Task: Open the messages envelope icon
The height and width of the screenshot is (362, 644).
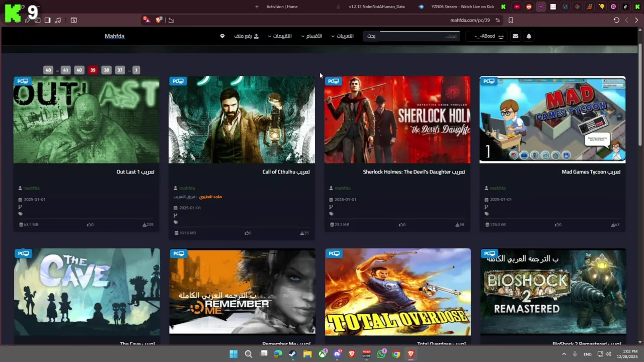Action: [x=515, y=36]
